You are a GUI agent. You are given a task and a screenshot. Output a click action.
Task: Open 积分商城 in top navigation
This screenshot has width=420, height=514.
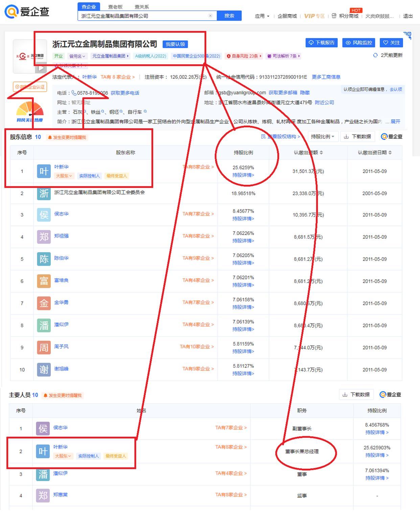345,16
